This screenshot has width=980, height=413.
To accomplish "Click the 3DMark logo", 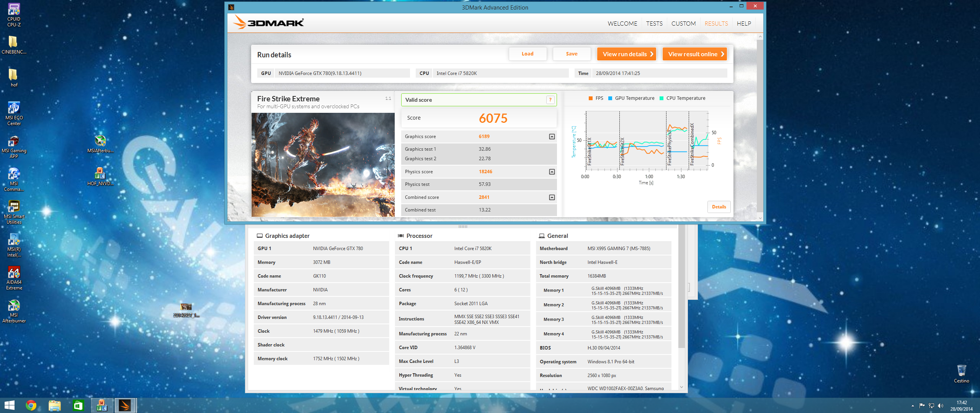I will 268,23.
